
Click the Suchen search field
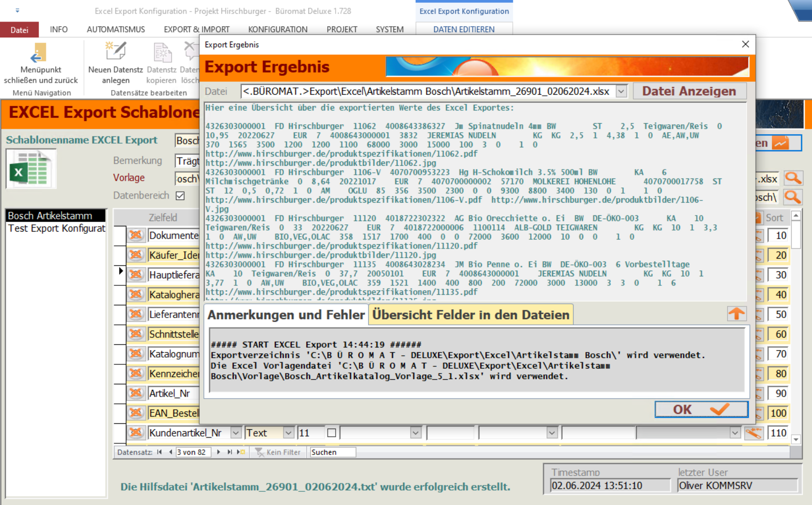332,452
